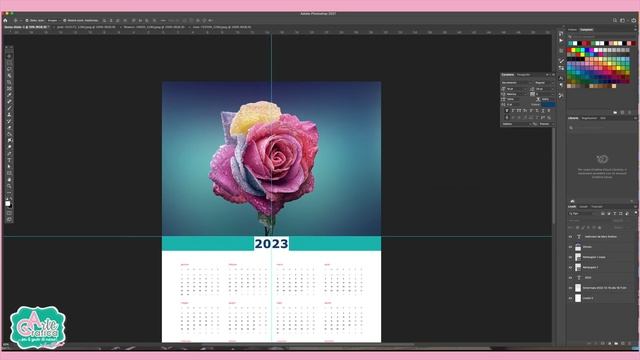Open the Actions panel play icon in dock
The width and height of the screenshot is (640, 360).
(561, 41)
